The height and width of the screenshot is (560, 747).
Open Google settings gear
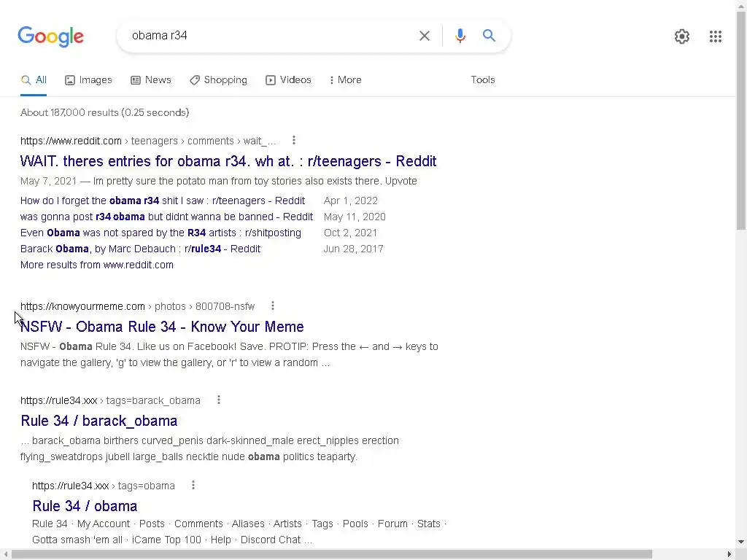682,36
